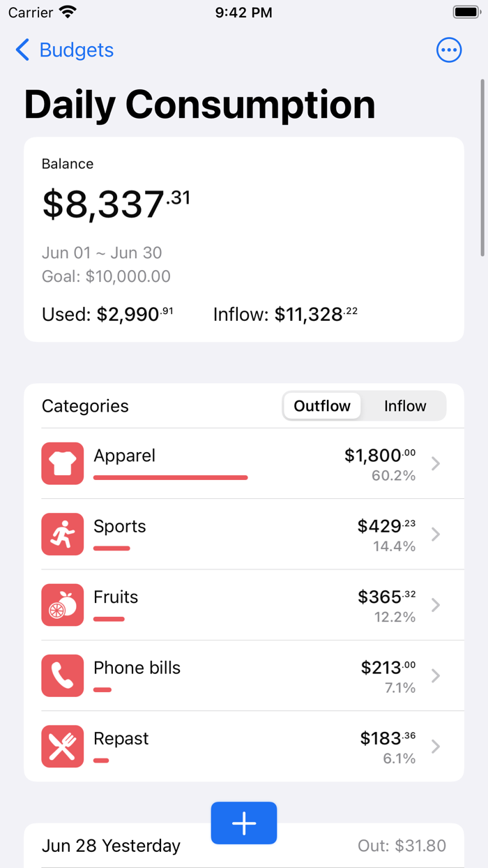This screenshot has height=868, width=488.
Task: Select the Phone bills telephone icon
Action: [62, 675]
